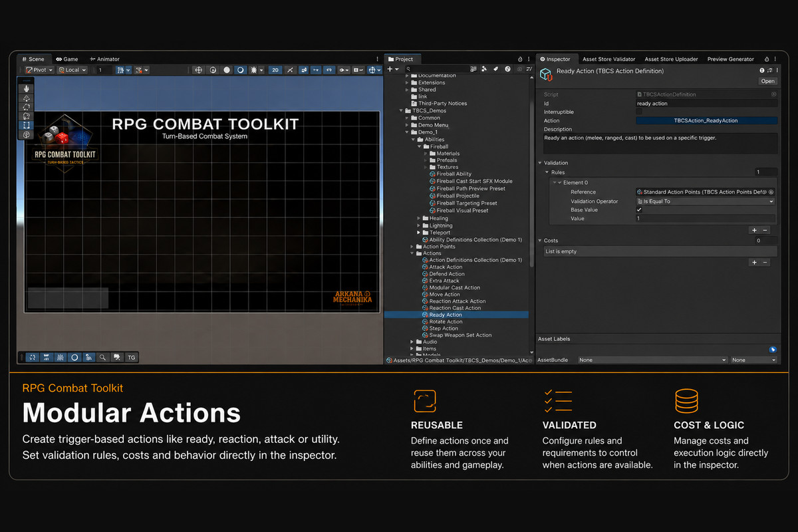Select the Transform tool in Scene toolbar
Screen dimensions: 798x532
(x=27, y=134)
